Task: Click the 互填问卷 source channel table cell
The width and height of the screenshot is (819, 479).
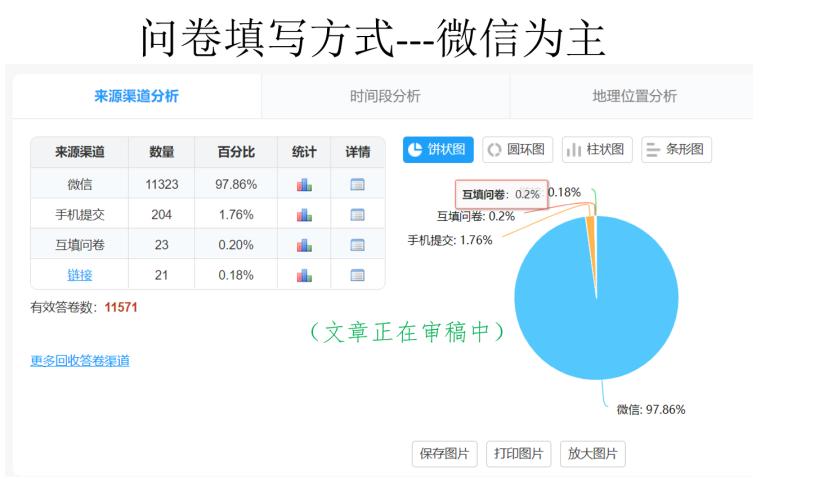Action: point(80,245)
